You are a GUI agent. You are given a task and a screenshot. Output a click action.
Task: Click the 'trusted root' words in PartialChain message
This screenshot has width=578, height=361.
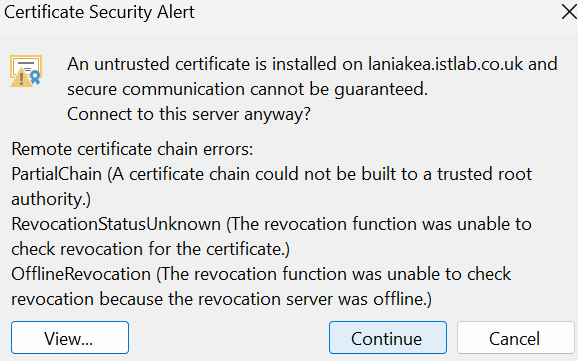point(484,174)
